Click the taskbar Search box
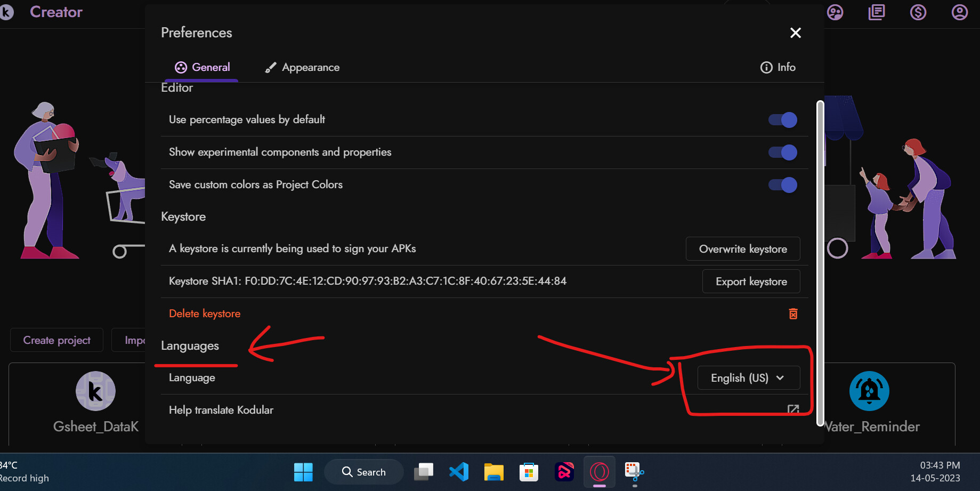The width and height of the screenshot is (980, 491). coord(364,472)
